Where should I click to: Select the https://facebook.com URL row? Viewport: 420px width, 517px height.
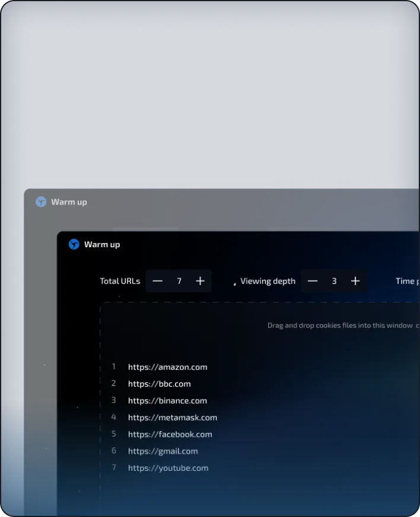pyautogui.click(x=170, y=434)
